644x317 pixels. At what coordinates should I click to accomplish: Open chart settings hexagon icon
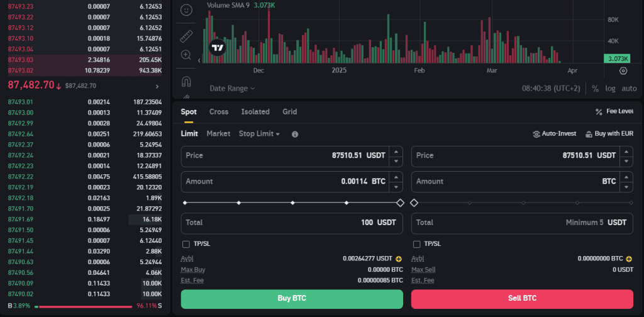[623, 71]
